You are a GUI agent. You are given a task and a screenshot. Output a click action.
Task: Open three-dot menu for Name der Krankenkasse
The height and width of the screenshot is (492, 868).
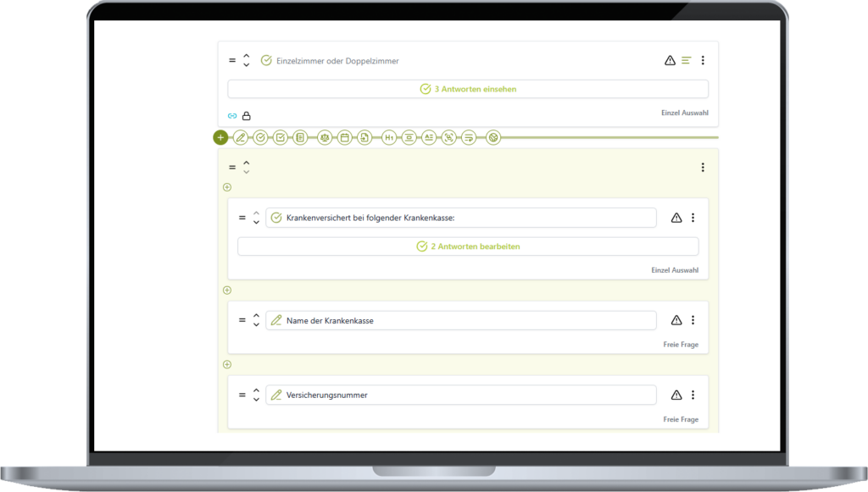693,320
